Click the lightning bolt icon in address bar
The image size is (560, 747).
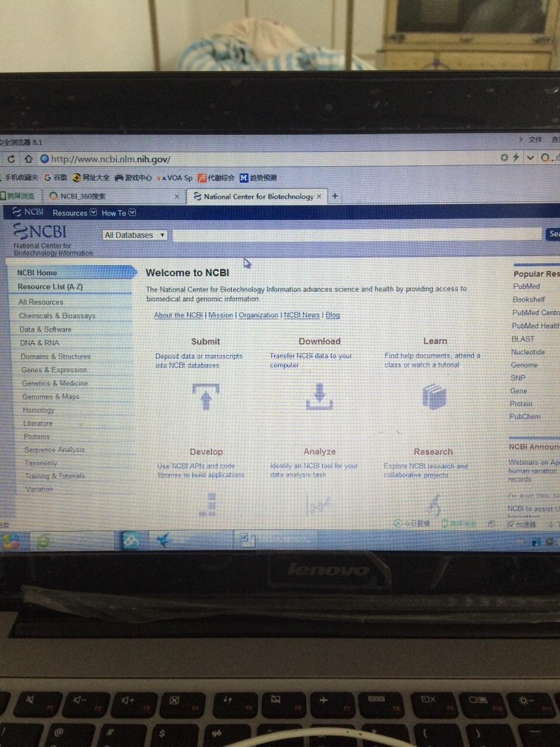pos(516,158)
